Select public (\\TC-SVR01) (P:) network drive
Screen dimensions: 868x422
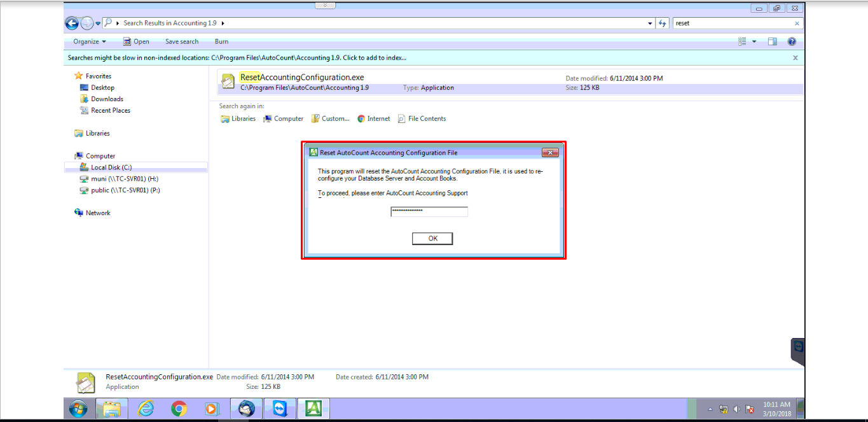tap(120, 190)
